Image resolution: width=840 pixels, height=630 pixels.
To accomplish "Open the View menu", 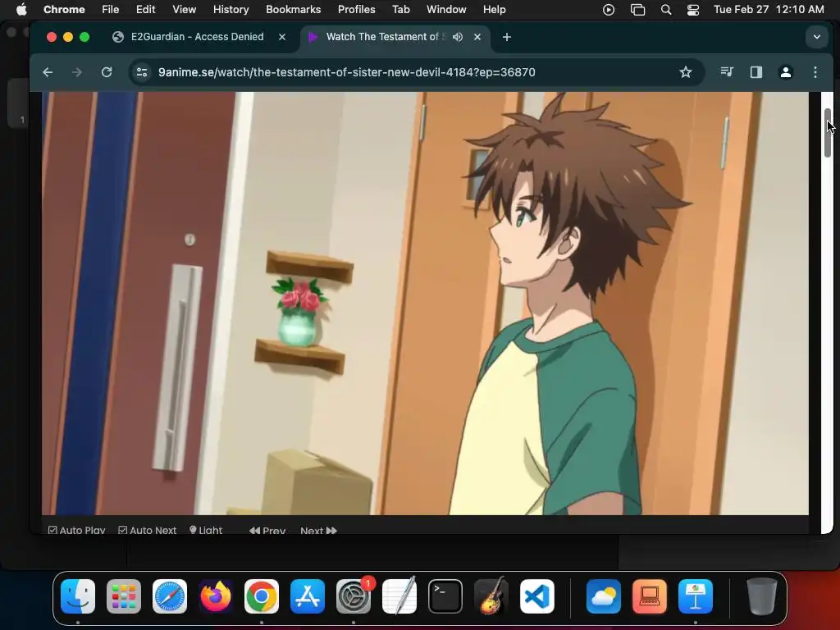I will tap(184, 9).
